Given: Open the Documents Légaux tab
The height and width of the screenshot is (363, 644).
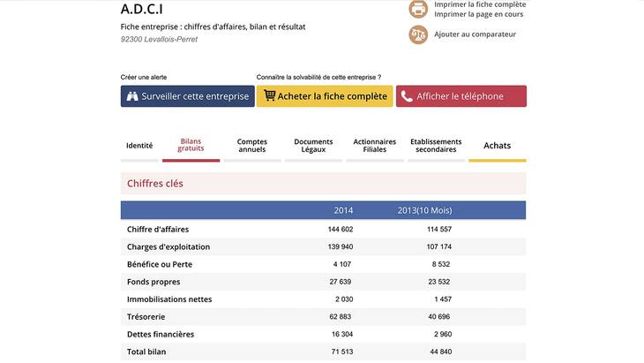Looking at the screenshot, I should (313, 146).
